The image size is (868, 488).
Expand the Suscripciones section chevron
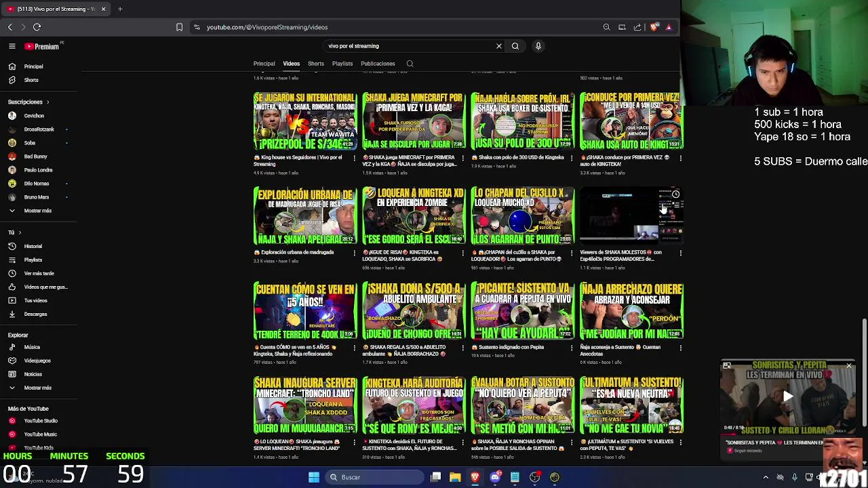click(47, 102)
